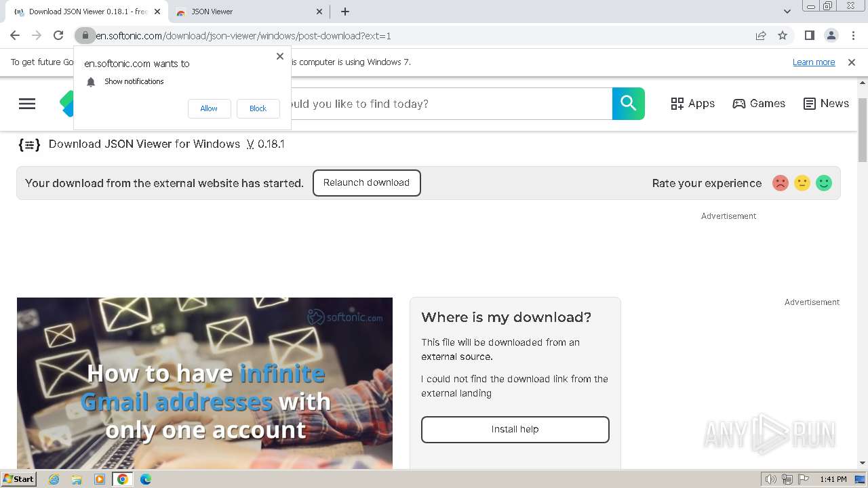Click the site info lock icon
This screenshot has height=488, width=868.
85,35
